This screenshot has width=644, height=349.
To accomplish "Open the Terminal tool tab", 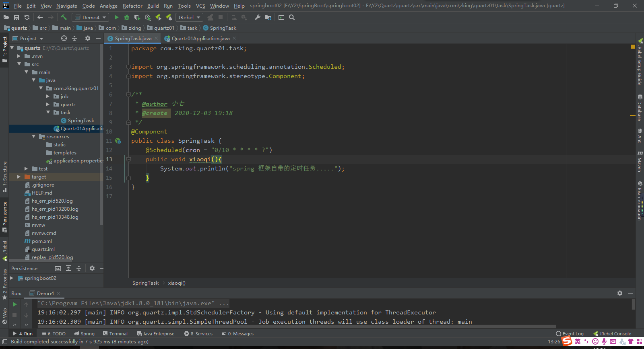I will point(115,334).
